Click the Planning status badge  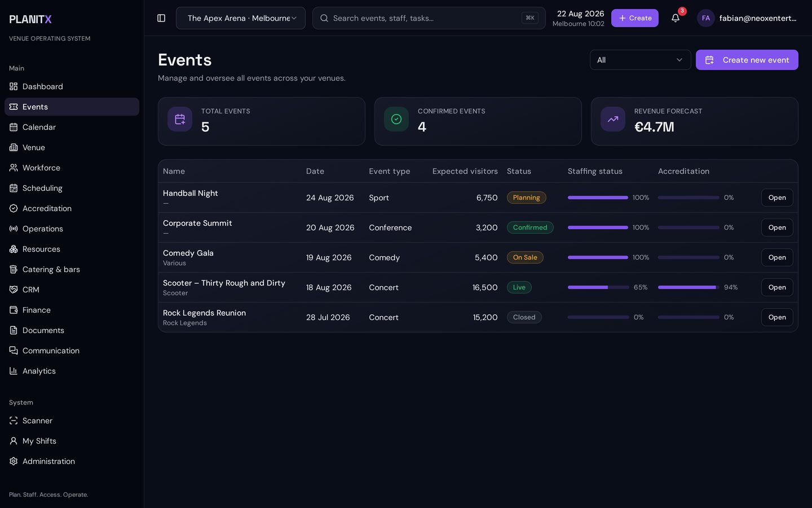point(526,198)
